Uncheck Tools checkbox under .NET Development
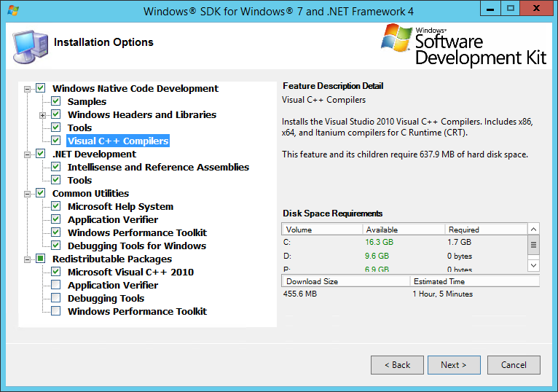The height and width of the screenshot is (392, 558). [56, 180]
